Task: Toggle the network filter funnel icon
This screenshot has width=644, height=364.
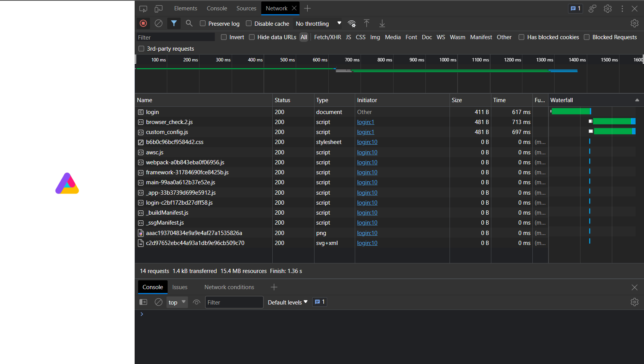Action: pyautogui.click(x=174, y=23)
